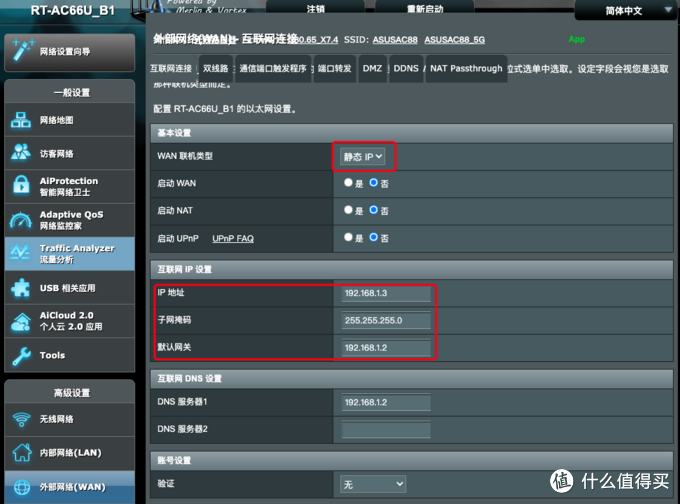680x504 pixels.
Task: Select 是 radio for 启动 WAN
Action: [x=348, y=183]
